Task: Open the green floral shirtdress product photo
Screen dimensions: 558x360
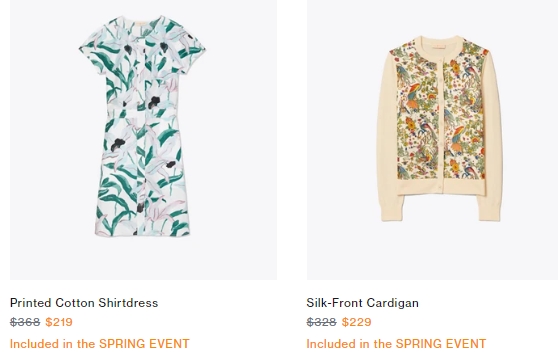Action: (143, 139)
